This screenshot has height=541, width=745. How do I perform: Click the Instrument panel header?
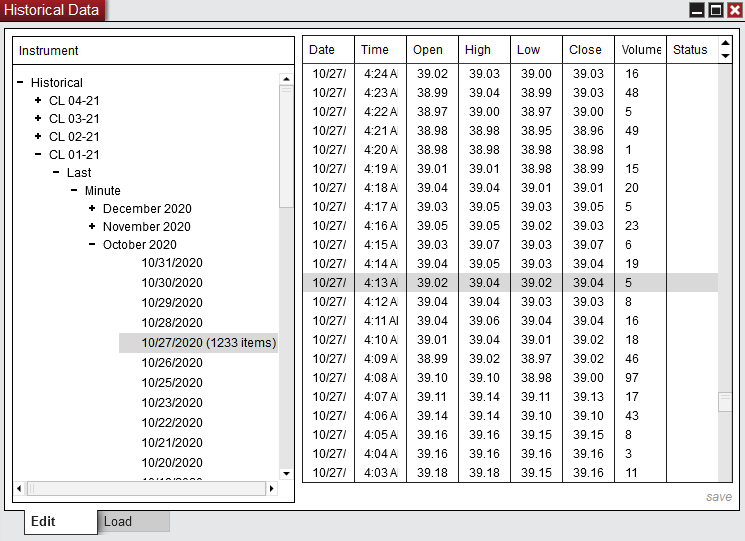153,50
